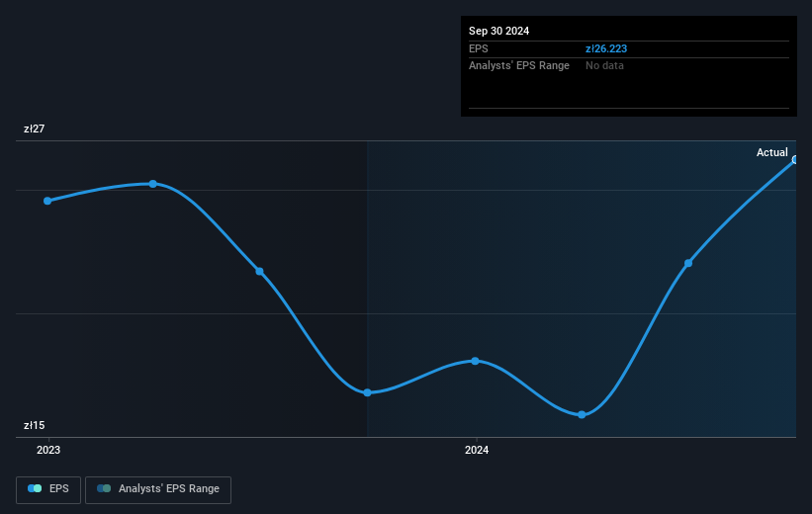Screen dimensions: 812x514
Task: Click the Sep 30 2024 tooltip date
Action: (x=498, y=31)
